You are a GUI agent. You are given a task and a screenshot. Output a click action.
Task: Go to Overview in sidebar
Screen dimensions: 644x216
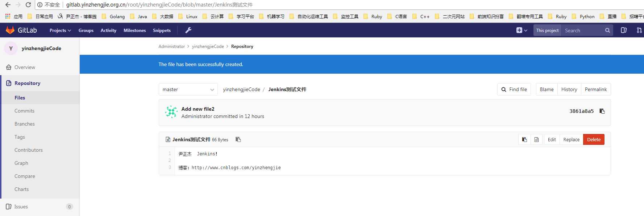pyautogui.click(x=25, y=67)
